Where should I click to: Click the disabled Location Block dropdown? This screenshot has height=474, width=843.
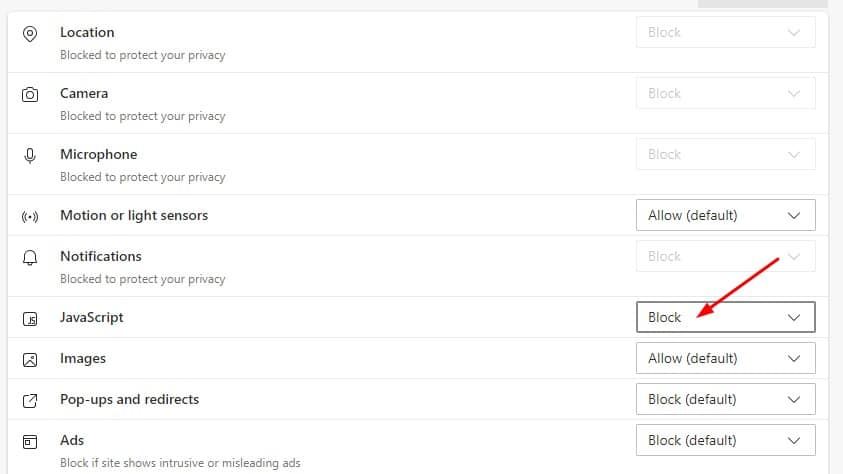point(725,32)
